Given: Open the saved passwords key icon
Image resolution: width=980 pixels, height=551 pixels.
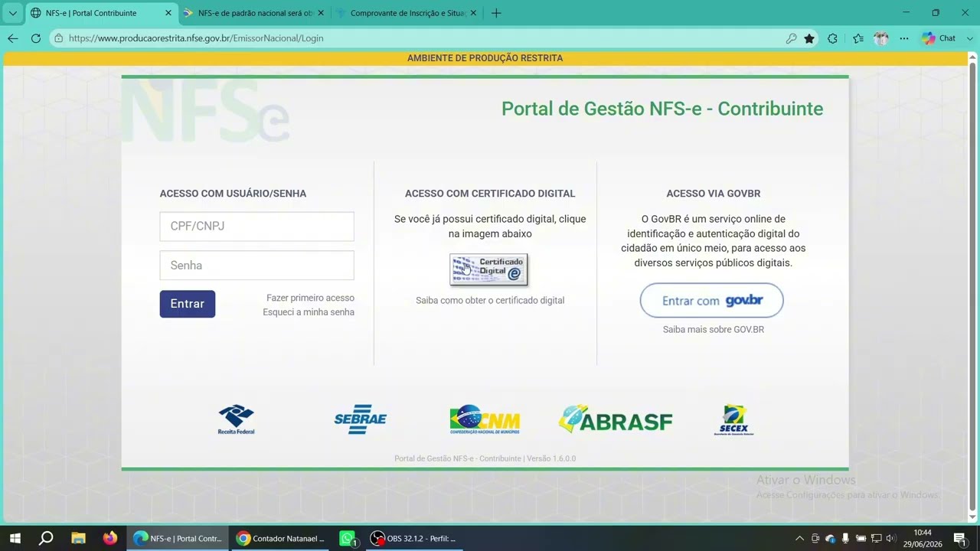Looking at the screenshot, I should [x=791, y=38].
